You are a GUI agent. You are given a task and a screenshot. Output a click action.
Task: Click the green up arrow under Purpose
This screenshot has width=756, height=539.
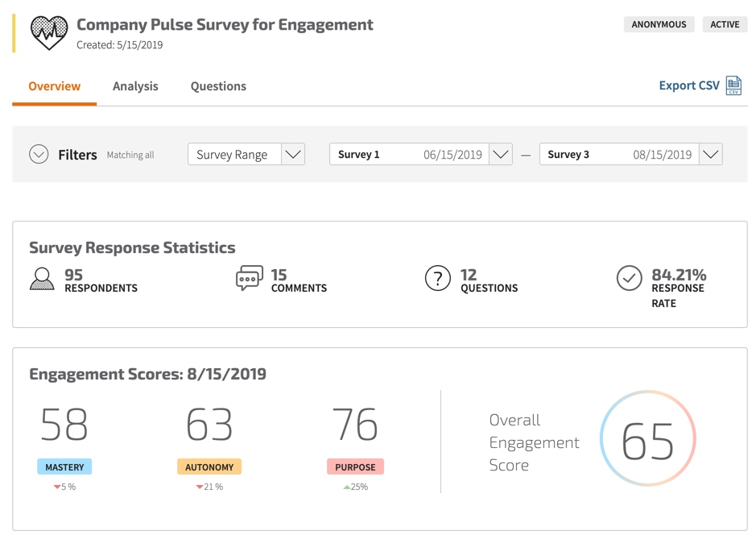click(347, 487)
